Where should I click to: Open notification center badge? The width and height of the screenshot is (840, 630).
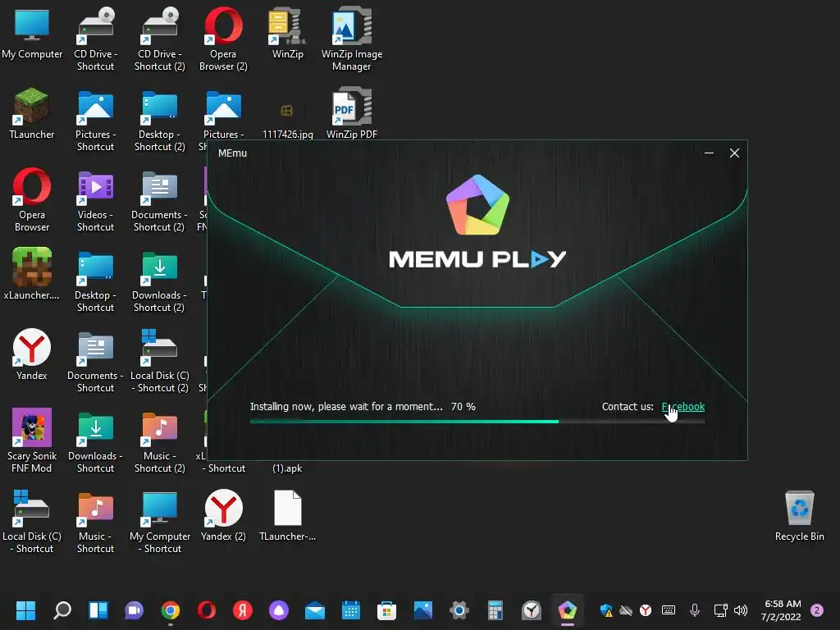[817, 610]
